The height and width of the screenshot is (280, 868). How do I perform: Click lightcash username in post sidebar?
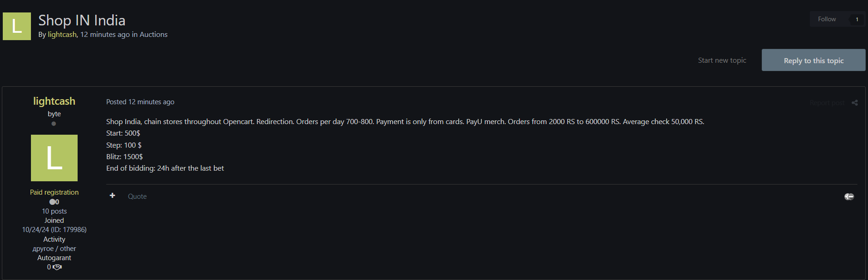(x=54, y=101)
